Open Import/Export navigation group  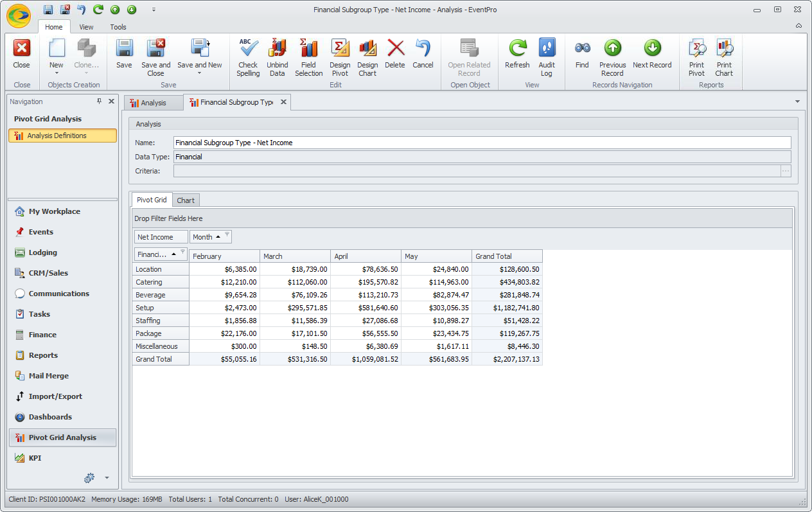click(62, 396)
